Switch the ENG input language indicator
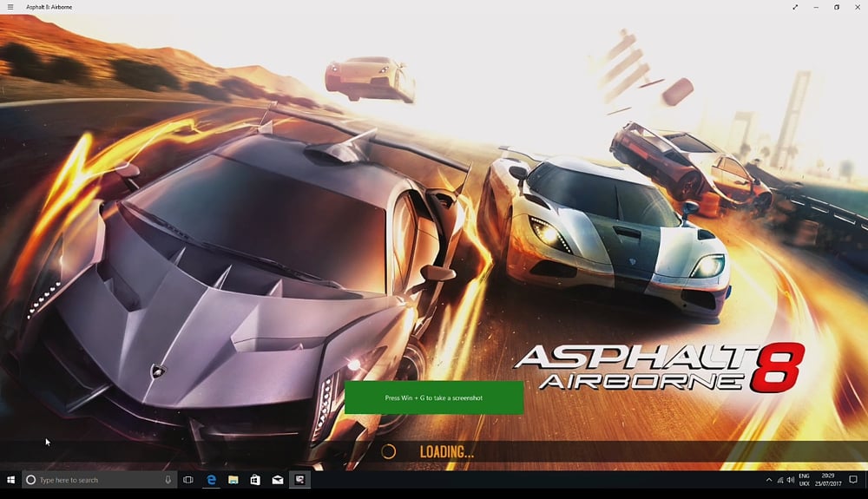 pos(805,480)
